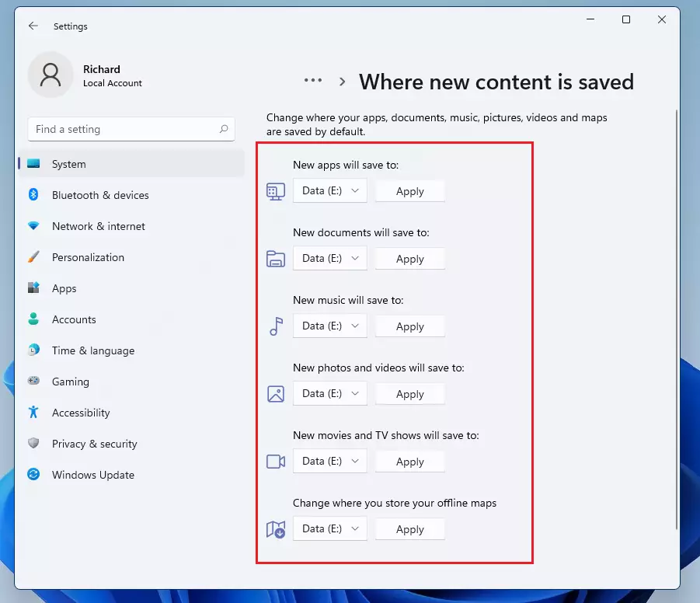The image size is (700, 603).
Task: Click the Accounts person icon
Action: (33, 319)
